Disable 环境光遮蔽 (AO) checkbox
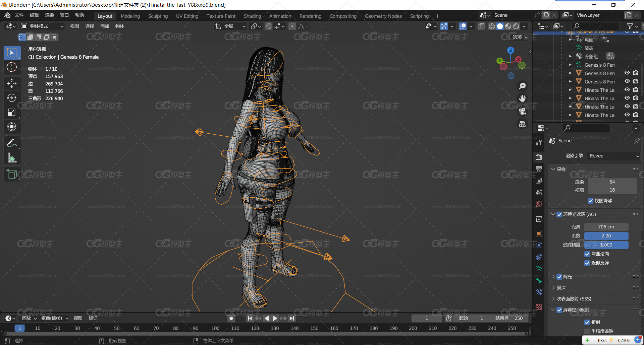The height and width of the screenshot is (345, 644). click(x=559, y=214)
